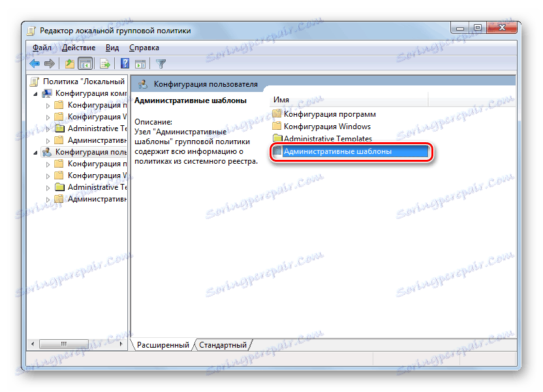Select Конфигурация Windows text in the list
Viewport: 543px width, 392px height.
327,127
